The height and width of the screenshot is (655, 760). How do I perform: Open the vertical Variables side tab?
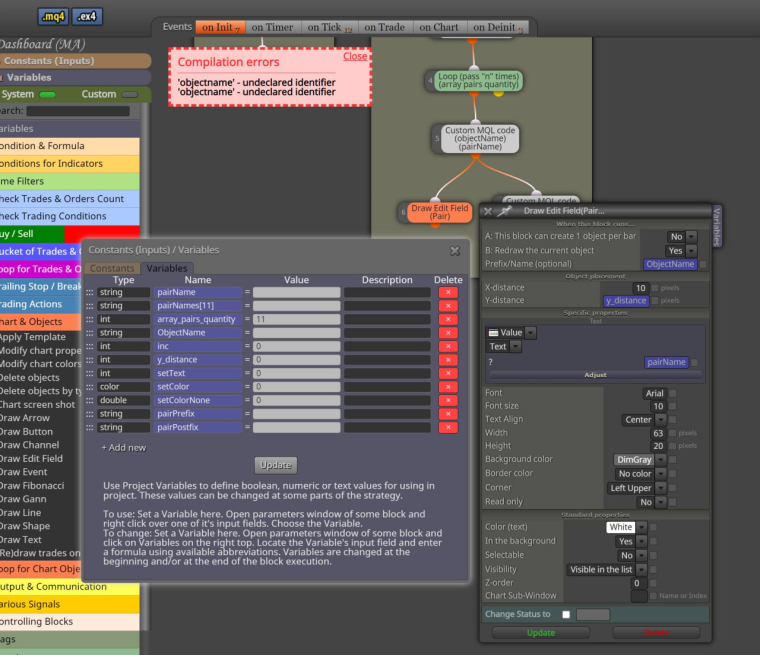click(717, 226)
